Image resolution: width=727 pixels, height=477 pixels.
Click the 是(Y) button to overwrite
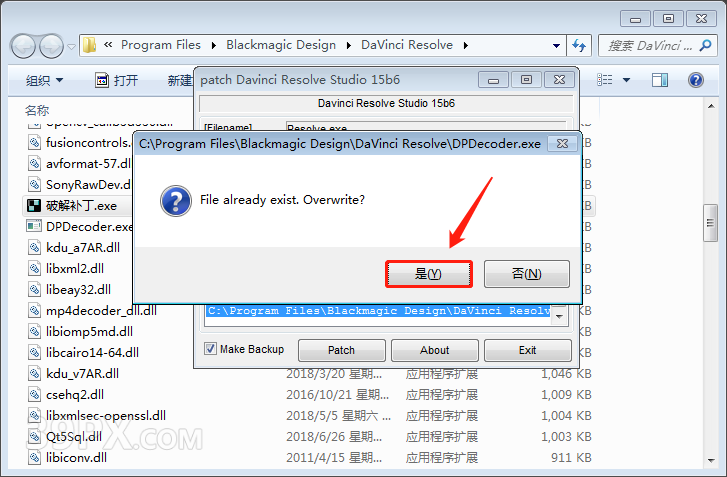(428, 274)
